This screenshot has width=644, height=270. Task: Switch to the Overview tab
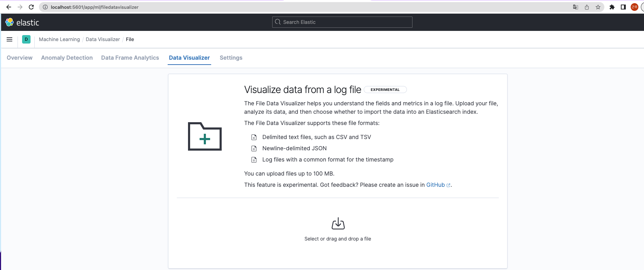pos(20,58)
